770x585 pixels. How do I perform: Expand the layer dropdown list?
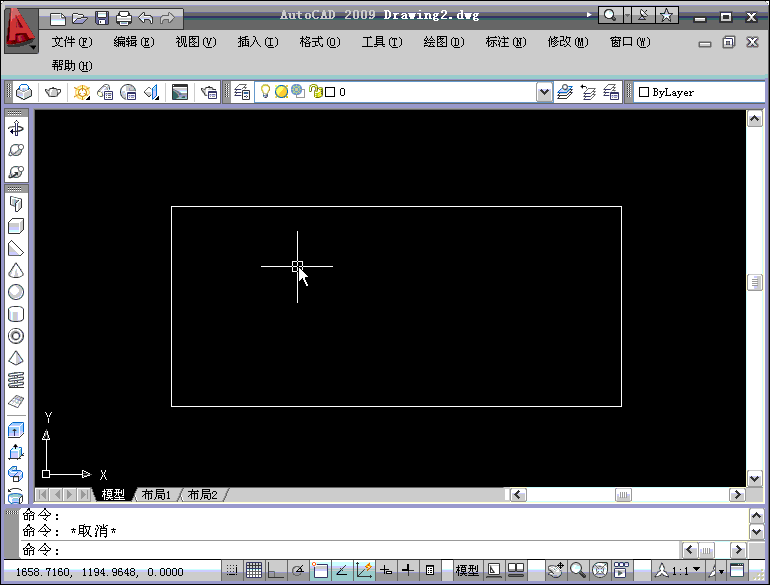pyautogui.click(x=544, y=92)
